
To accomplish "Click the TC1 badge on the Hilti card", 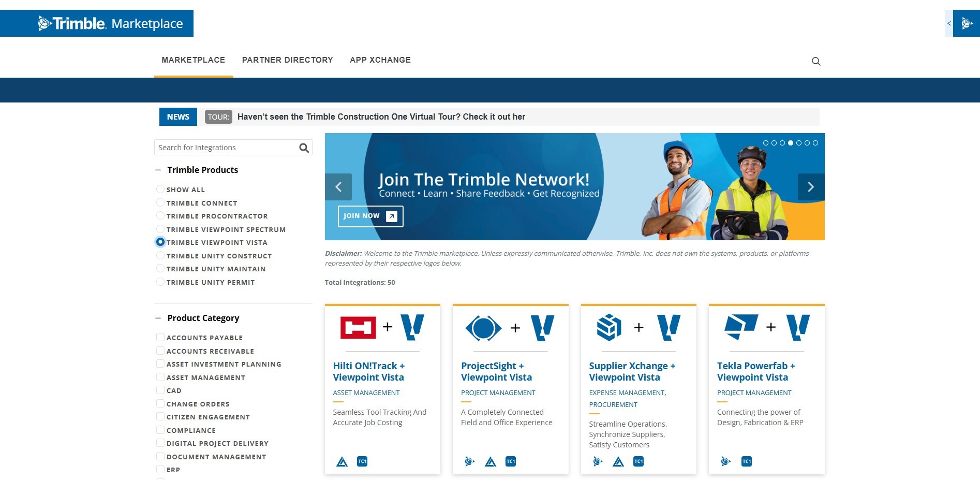I will click(362, 461).
